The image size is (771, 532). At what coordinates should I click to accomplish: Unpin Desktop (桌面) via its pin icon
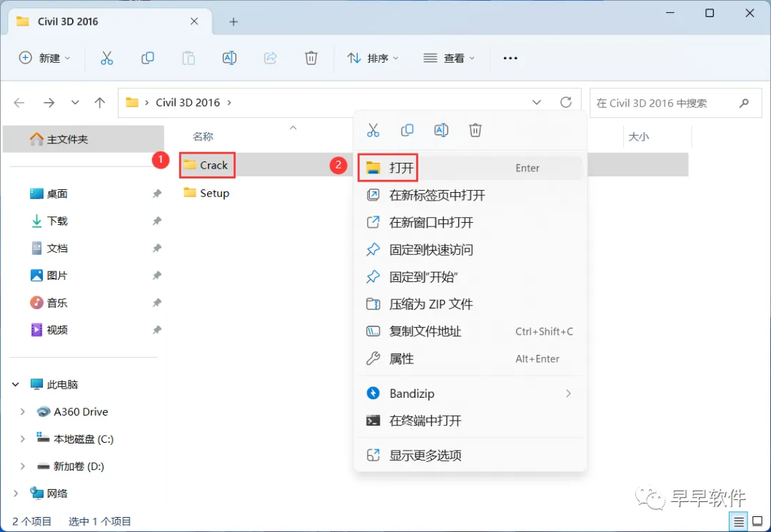(157, 194)
